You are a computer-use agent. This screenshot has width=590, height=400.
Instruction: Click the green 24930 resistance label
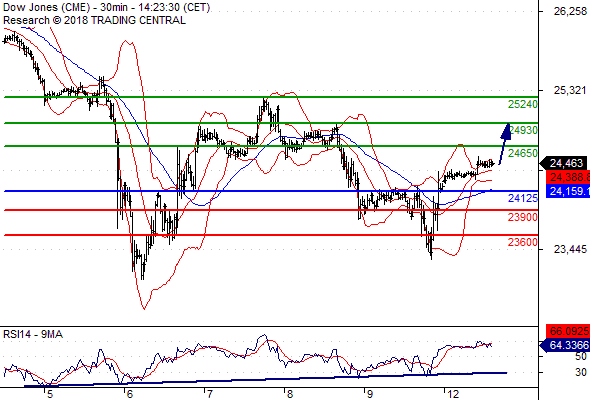click(x=523, y=130)
